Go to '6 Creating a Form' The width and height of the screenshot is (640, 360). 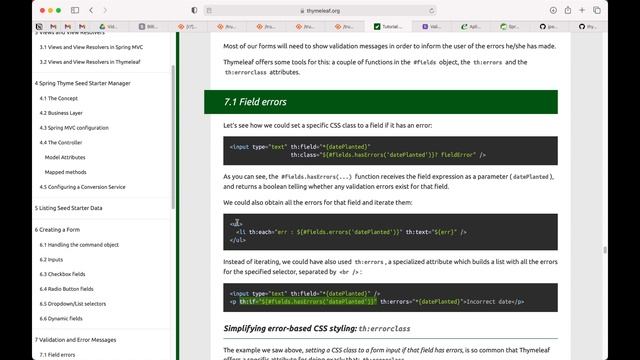pos(57,230)
